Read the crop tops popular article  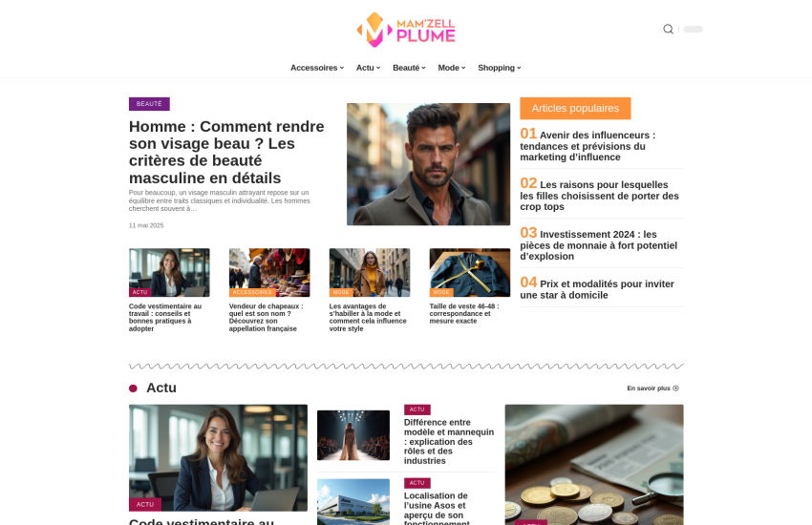599,195
